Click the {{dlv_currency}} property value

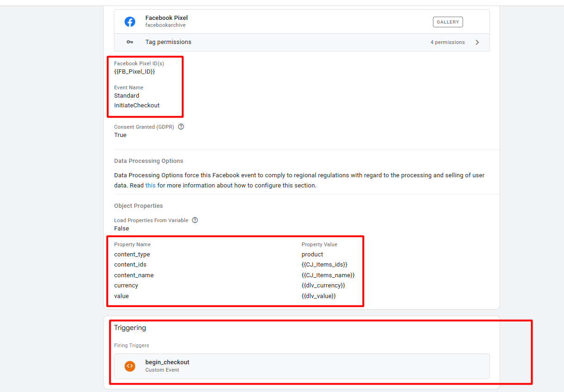(323, 286)
